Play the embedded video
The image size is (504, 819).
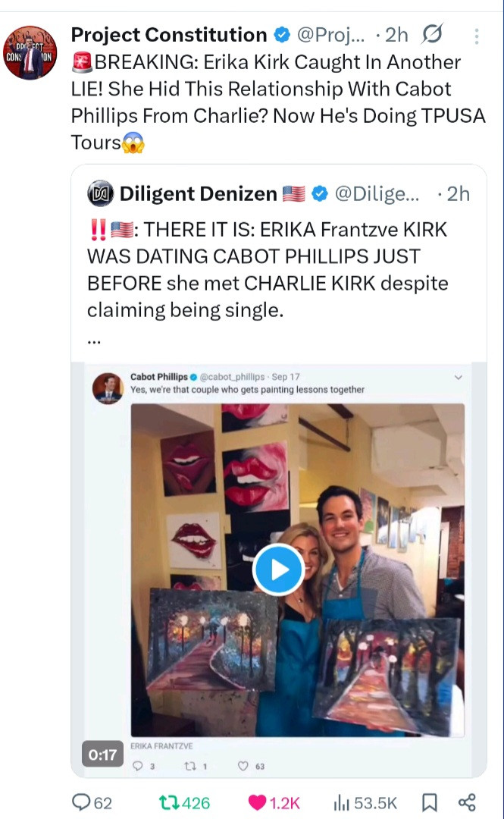(278, 569)
